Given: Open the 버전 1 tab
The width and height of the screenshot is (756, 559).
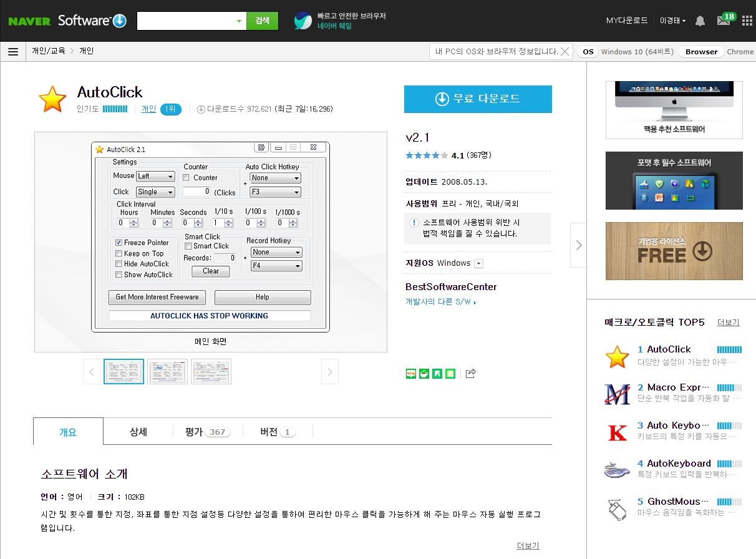Looking at the screenshot, I should pyautogui.click(x=278, y=432).
